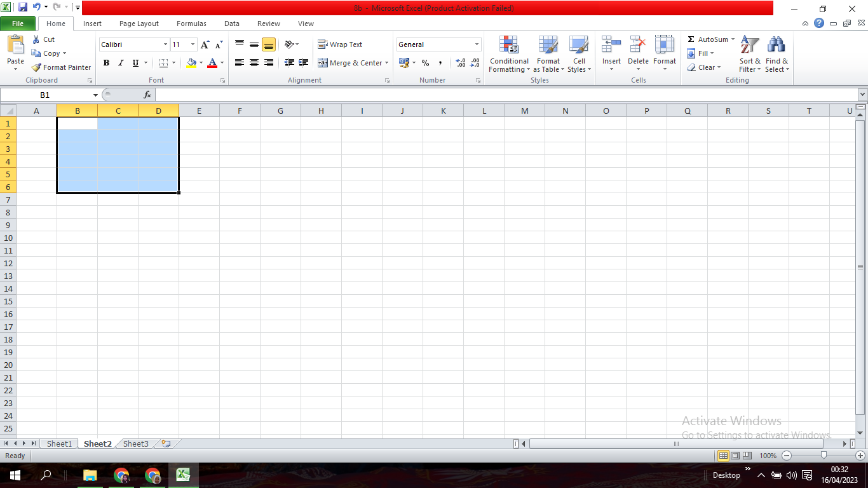Screen dimensions: 868x488
Task: Open Cell Styles gallery
Action: [579, 55]
